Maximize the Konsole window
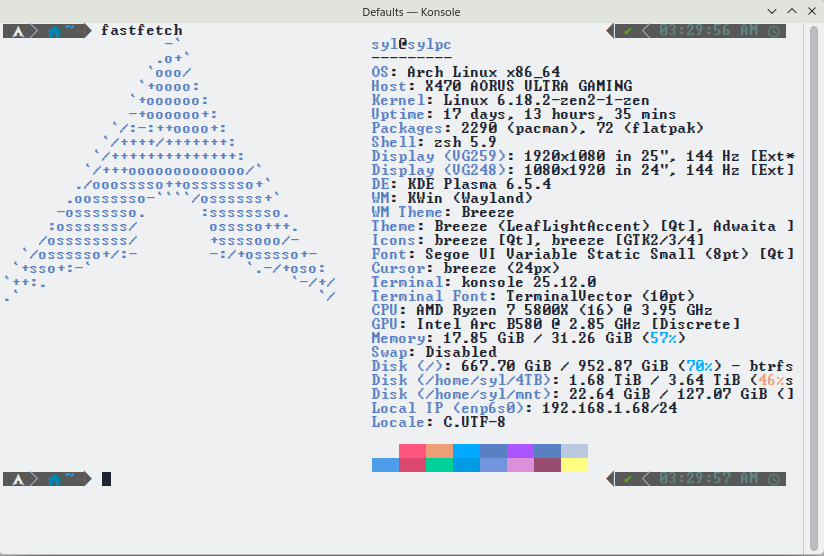The height and width of the screenshot is (556, 824). tap(789, 10)
